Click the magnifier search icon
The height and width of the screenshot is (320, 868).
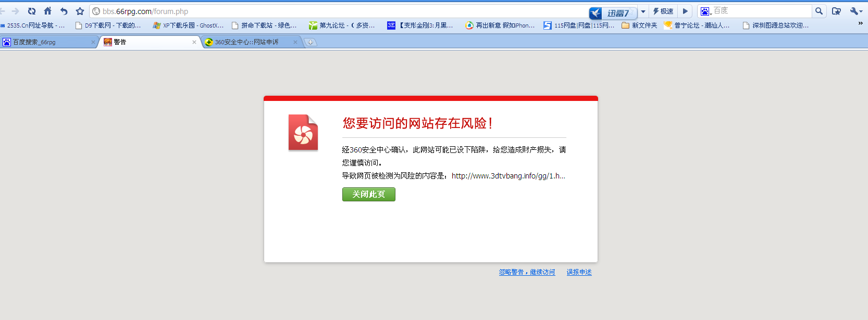point(819,11)
